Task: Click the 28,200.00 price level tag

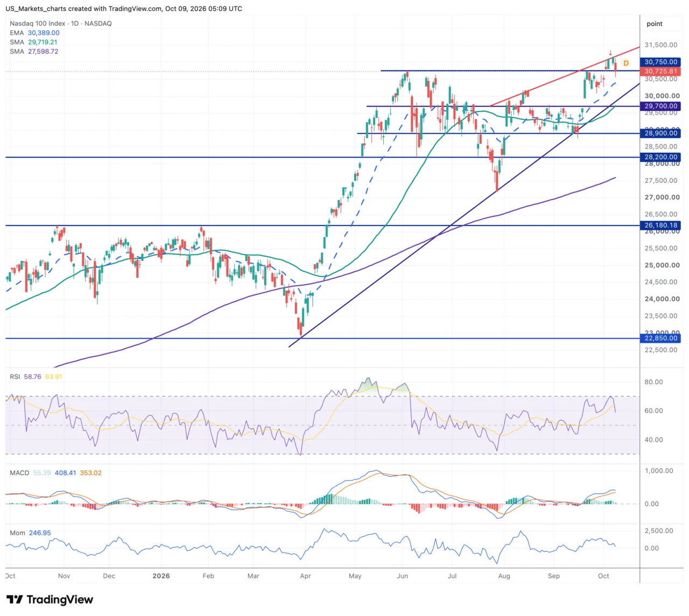Action: pyautogui.click(x=660, y=157)
